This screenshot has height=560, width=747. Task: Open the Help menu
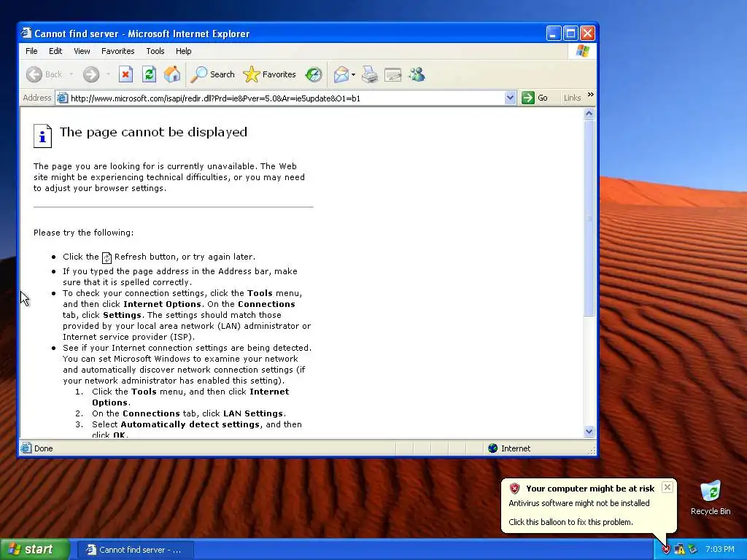(183, 51)
